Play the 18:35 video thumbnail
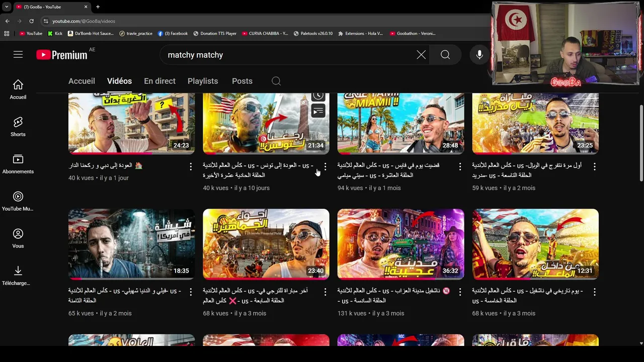 pyautogui.click(x=131, y=244)
